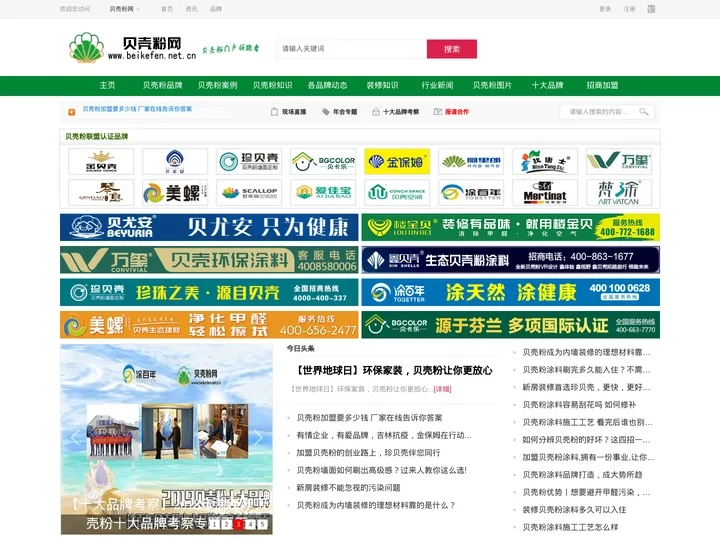Open the yellow 金保姆 brand logo tile
The width and height of the screenshot is (720, 540).
click(x=397, y=161)
